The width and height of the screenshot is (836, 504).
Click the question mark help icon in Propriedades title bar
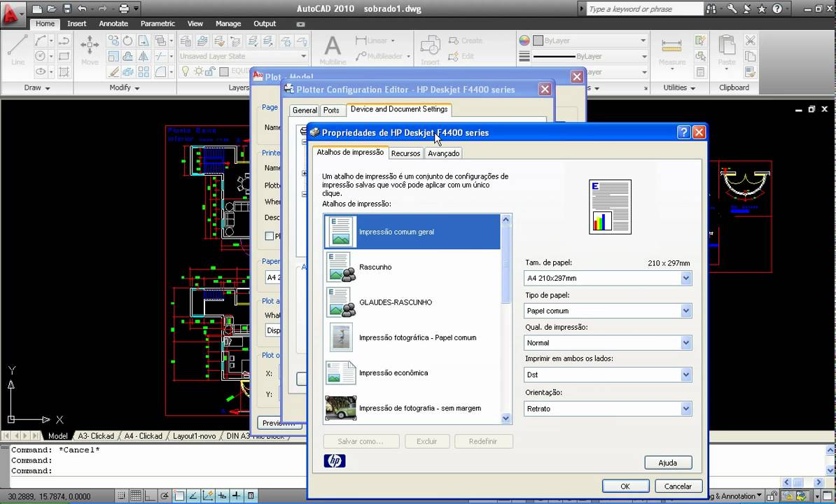(x=683, y=133)
